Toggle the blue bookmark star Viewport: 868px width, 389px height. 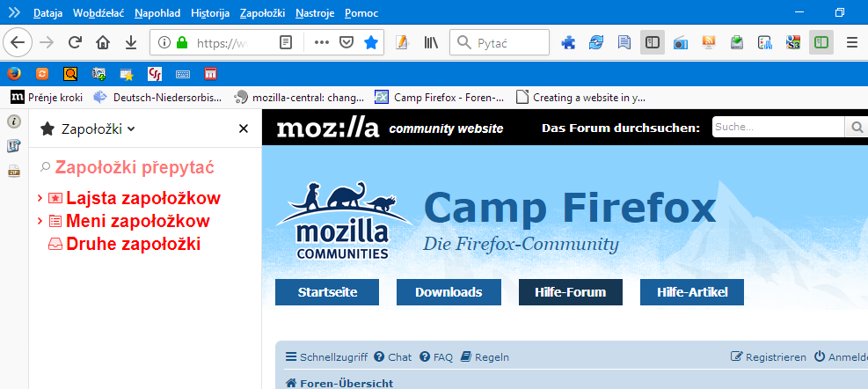371,42
